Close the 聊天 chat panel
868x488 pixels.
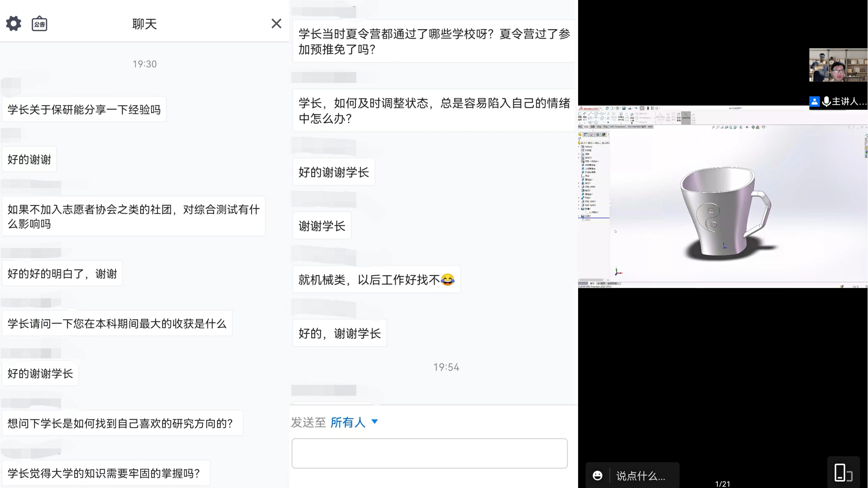[276, 24]
